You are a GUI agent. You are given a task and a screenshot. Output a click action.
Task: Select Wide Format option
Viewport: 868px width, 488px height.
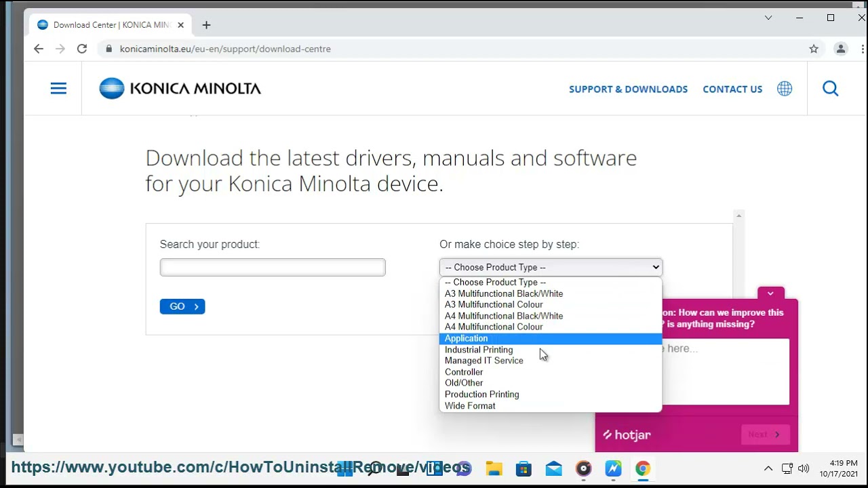[551, 406]
